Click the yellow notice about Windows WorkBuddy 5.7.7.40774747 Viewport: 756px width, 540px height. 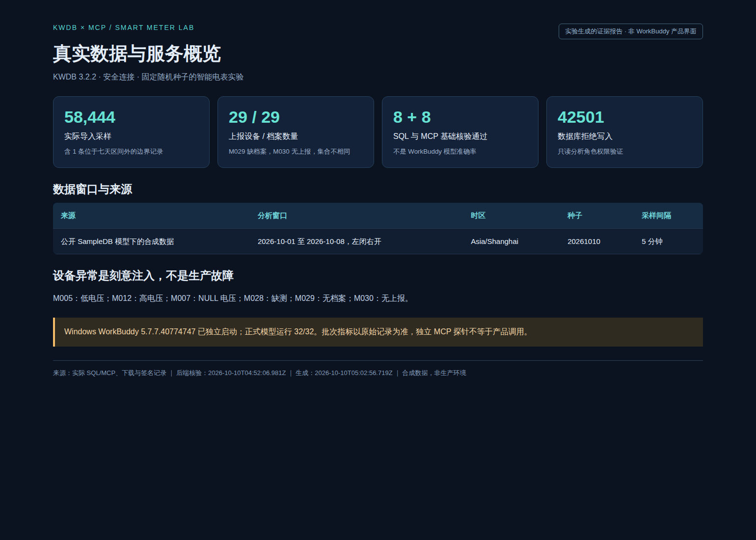coord(378,332)
